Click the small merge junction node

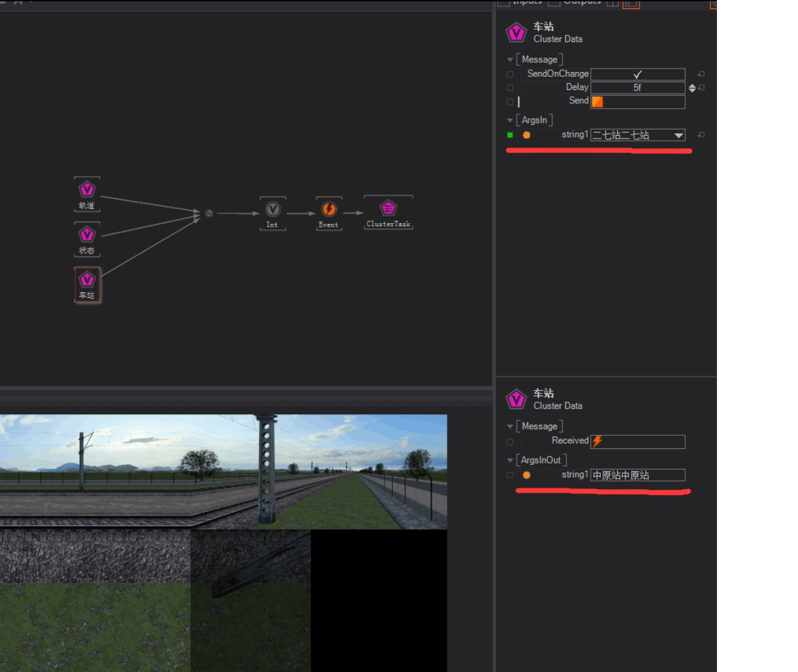click(209, 213)
